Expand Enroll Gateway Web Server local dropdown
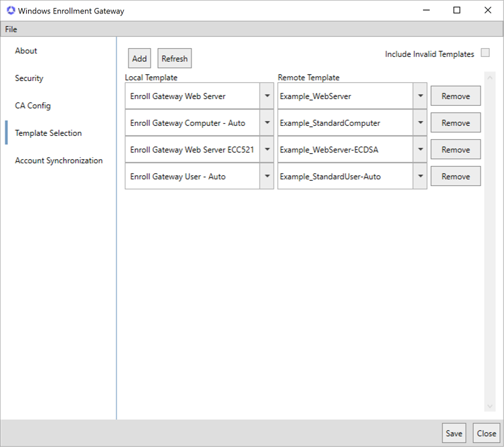This screenshot has width=504, height=447. click(x=266, y=96)
